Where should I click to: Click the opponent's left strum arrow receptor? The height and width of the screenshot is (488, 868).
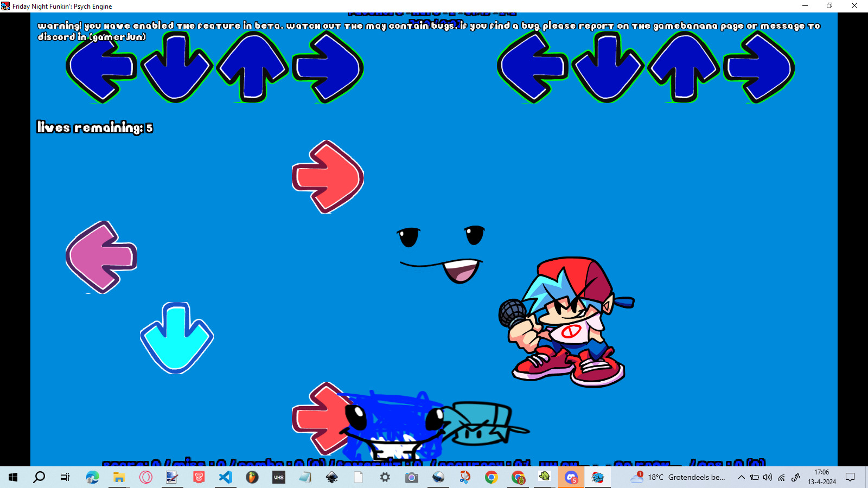tap(101, 67)
